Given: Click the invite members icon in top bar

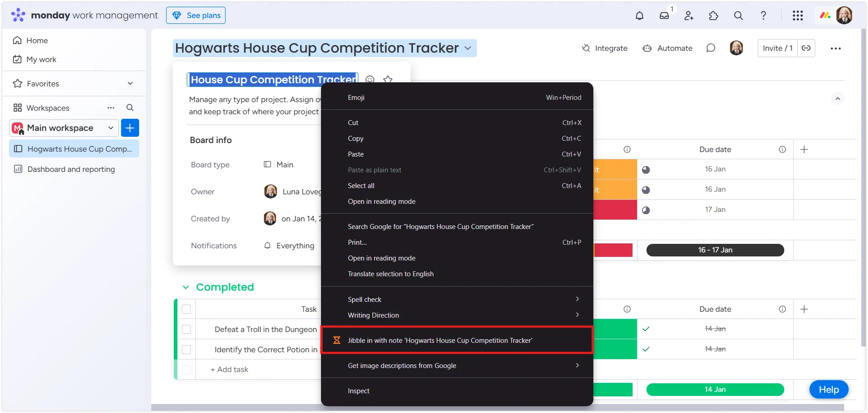Looking at the screenshot, I should (689, 16).
